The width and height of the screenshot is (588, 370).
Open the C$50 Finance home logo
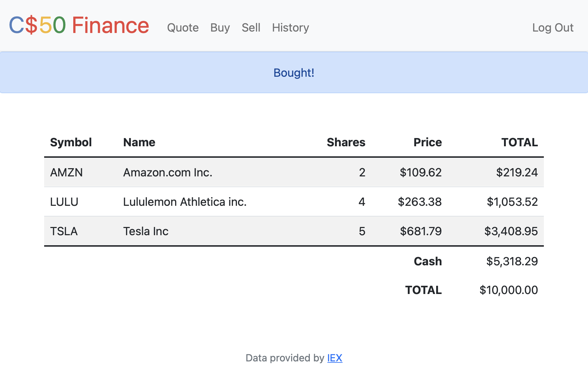(79, 25)
